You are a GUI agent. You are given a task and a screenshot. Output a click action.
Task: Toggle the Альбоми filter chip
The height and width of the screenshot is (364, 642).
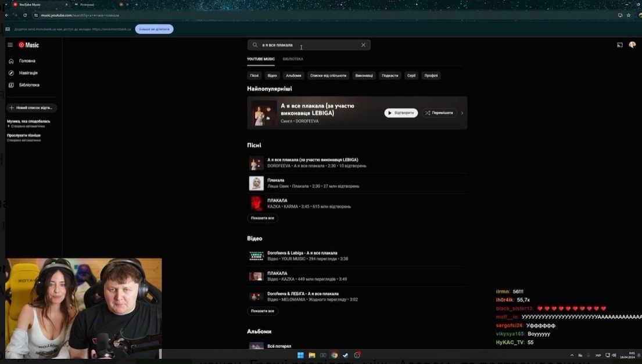pos(293,75)
